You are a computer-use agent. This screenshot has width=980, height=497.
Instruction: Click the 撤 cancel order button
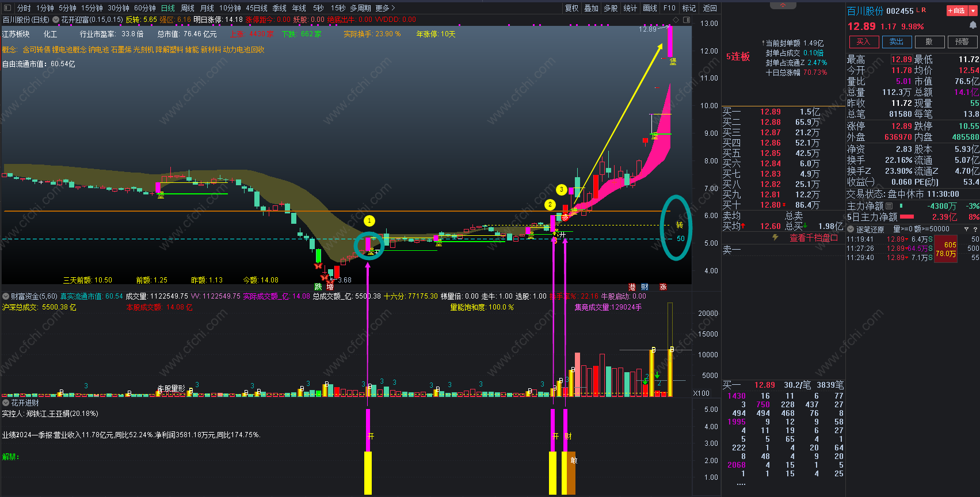(929, 42)
